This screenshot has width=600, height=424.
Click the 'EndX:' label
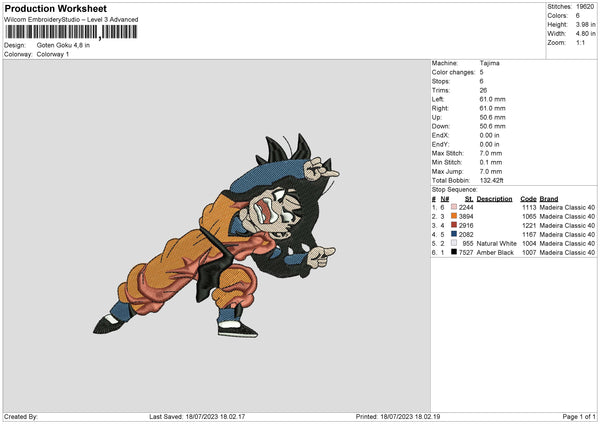pos(440,135)
